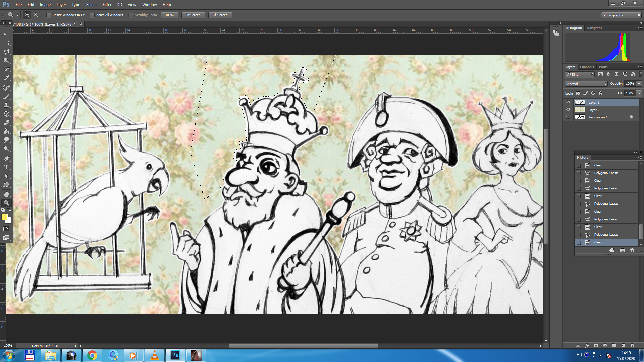Open the layer Kind filter dropdown

(580, 74)
